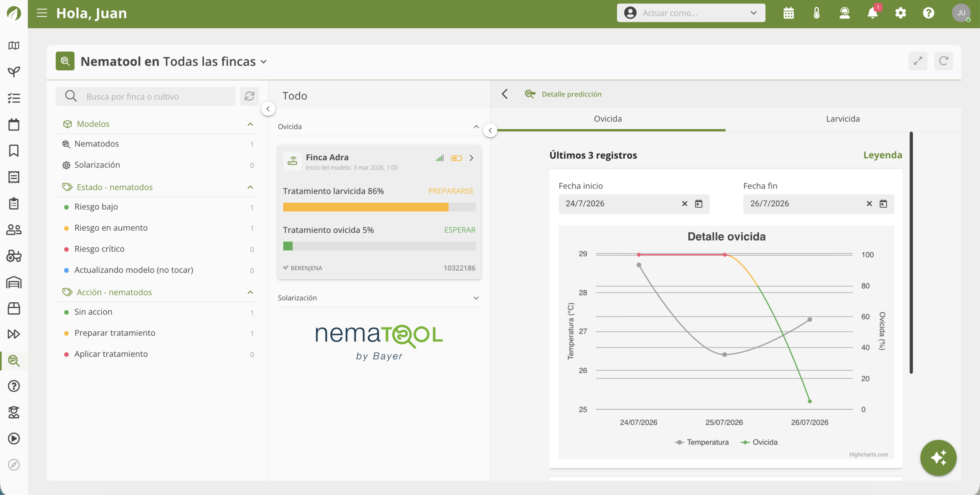980x495 pixels.
Task: Open the Actuar como dropdown
Action: 691,13
